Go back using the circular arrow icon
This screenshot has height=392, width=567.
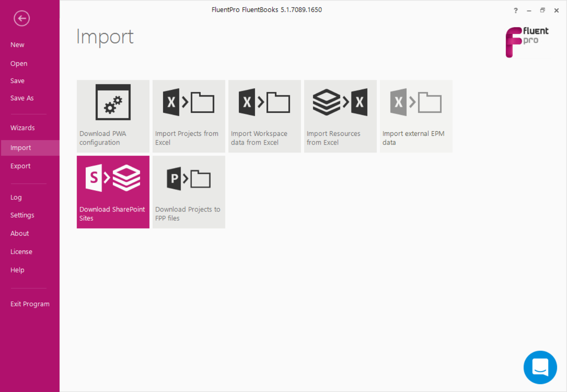point(22,18)
